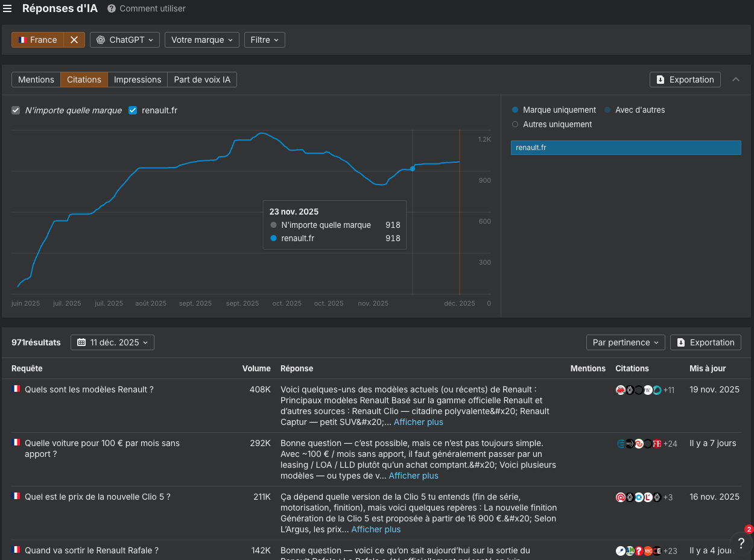Switch to the Mentions tab
The image size is (754, 560).
tap(36, 80)
